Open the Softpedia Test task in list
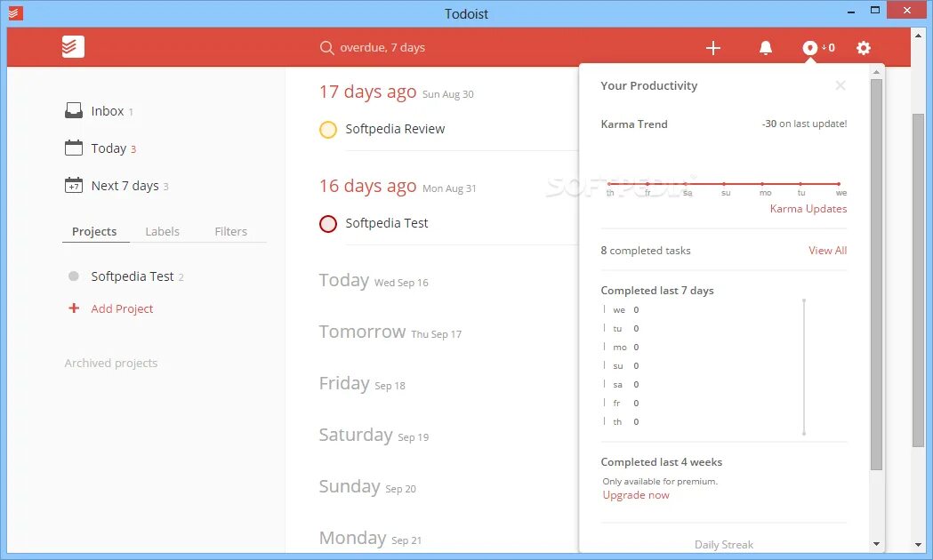The height and width of the screenshot is (560, 933). (387, 223)
